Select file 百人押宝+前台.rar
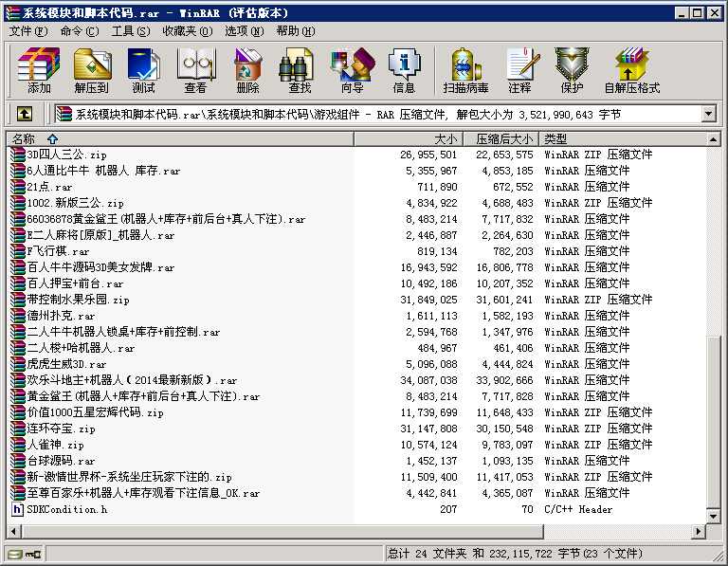 75,283
